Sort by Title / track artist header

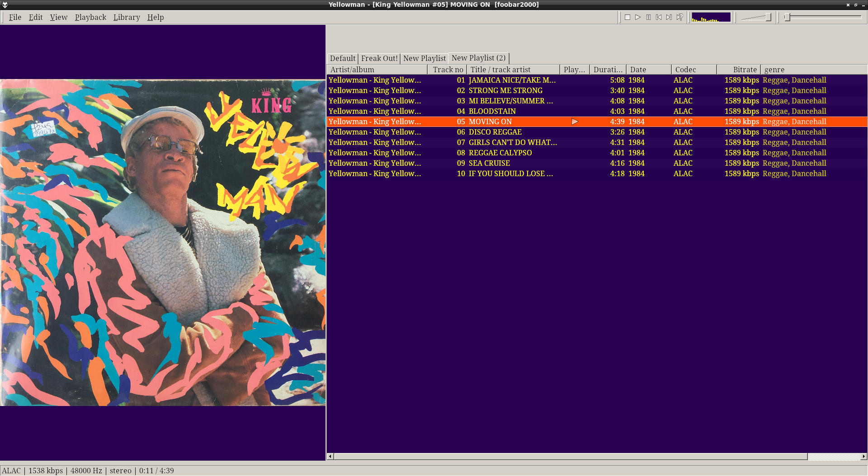513,70
